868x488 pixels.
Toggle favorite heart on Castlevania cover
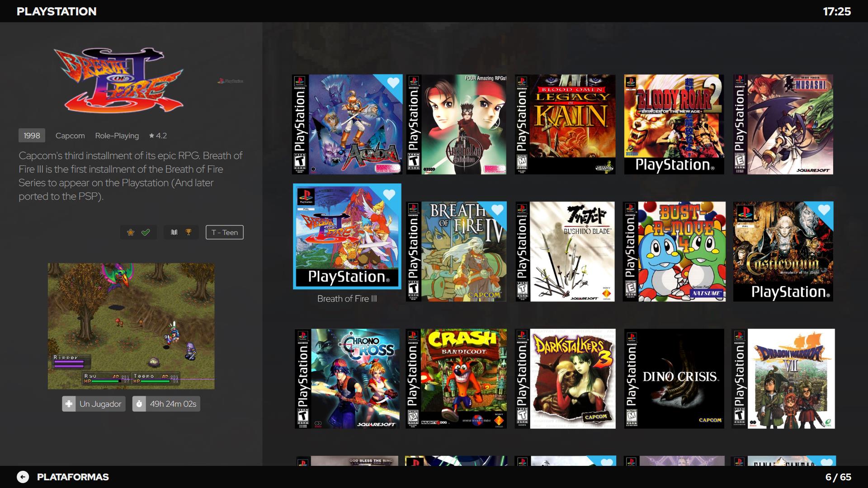(x=824, y=210)
